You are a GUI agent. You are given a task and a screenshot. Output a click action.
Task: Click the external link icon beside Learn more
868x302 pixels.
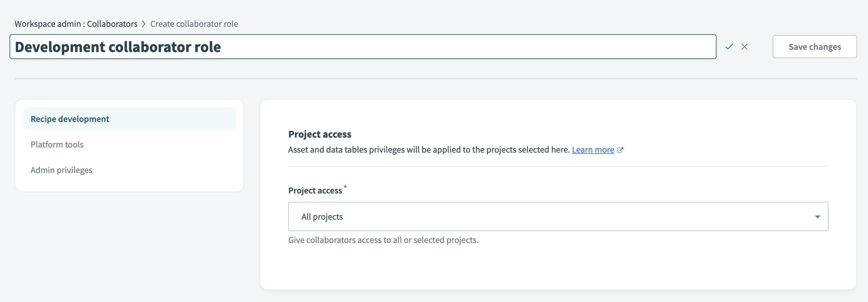pos(620,150)
